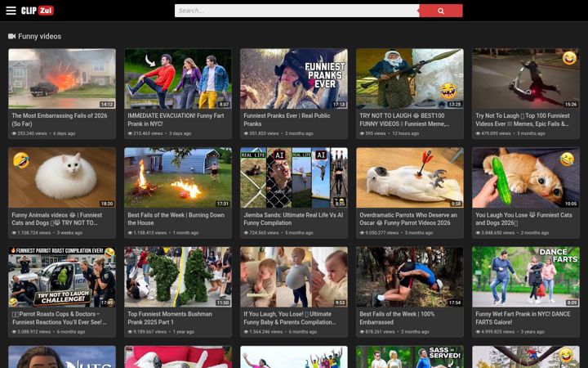Click eye icon by 9.050.277 views
This screenshot has width=588, height=368.
[362, 233]
